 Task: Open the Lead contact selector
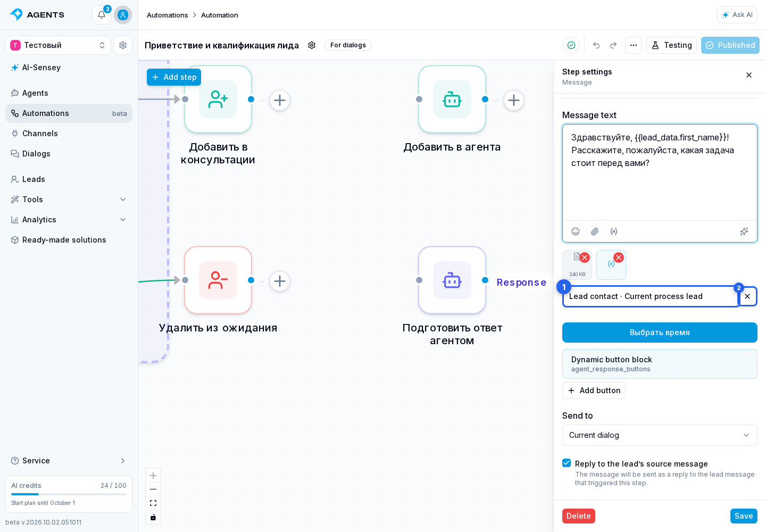(x=651, y=296)
